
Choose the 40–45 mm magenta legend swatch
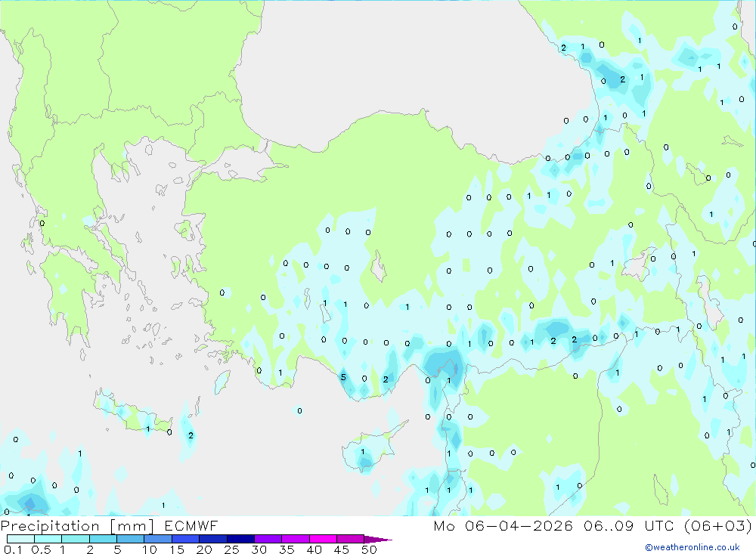click(x=323, y=539)
